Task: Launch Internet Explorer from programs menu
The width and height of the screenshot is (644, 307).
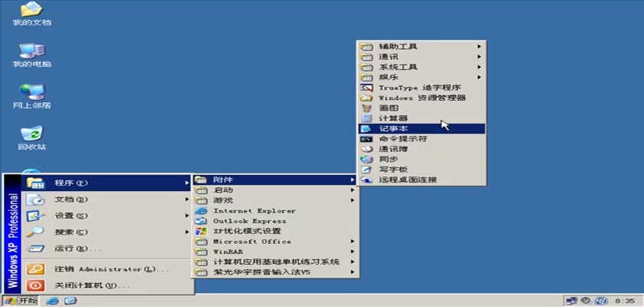Action: (x=275, y=210)
